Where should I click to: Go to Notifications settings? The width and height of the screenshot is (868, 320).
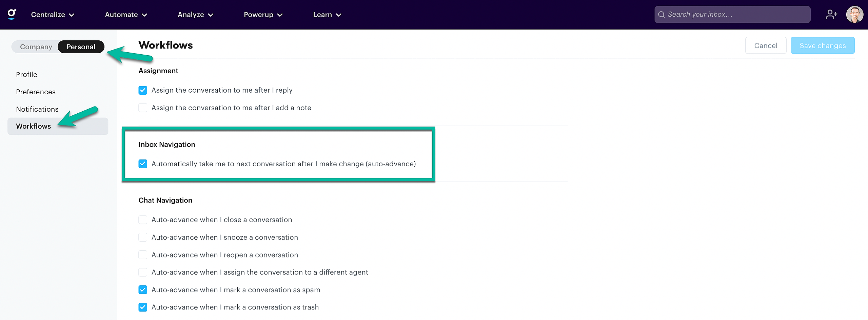coord(37,109)
